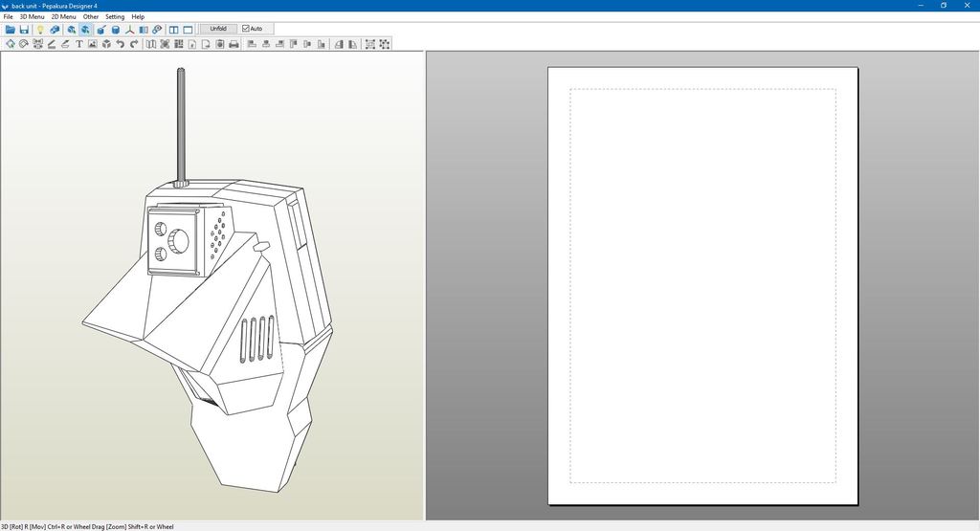Screen dimensions: 980x531
Task: Click the Save floppy disk icon
Action: point(24,30)
